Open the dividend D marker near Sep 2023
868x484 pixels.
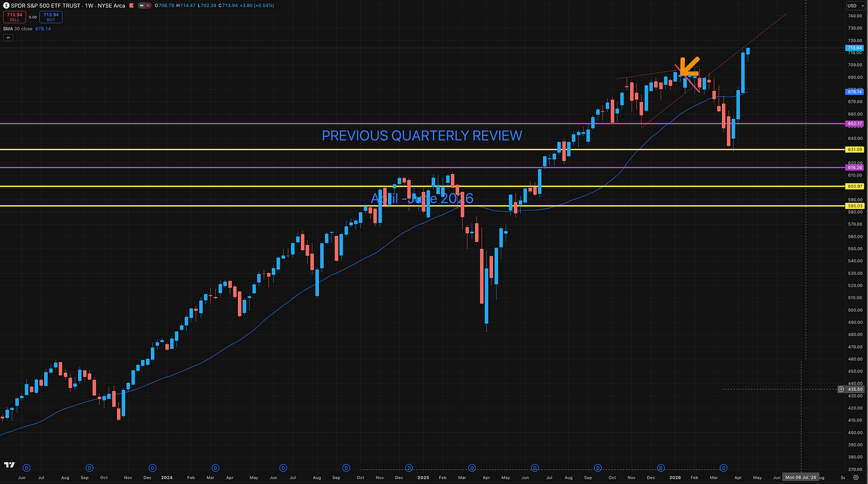tap(89, 468)
